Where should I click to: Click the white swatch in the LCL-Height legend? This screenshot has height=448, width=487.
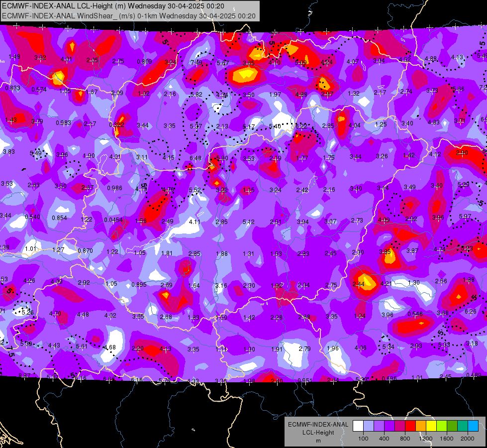(358, 426)
